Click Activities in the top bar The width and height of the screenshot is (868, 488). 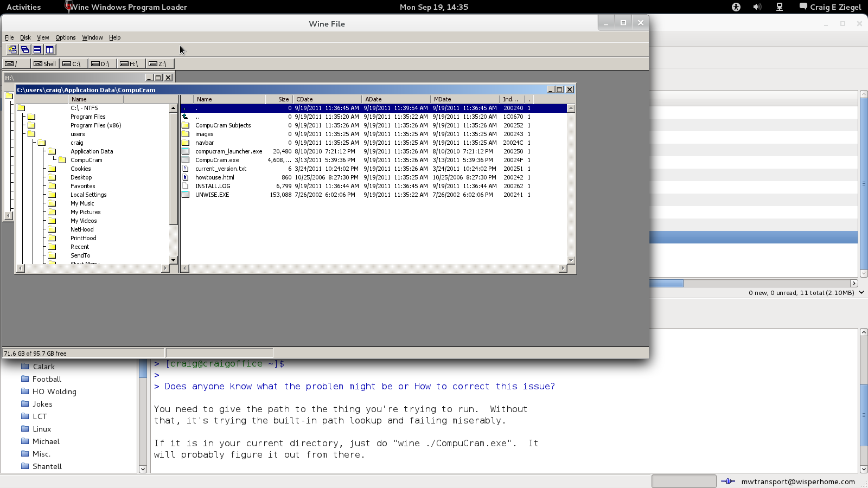coord(23,7)
